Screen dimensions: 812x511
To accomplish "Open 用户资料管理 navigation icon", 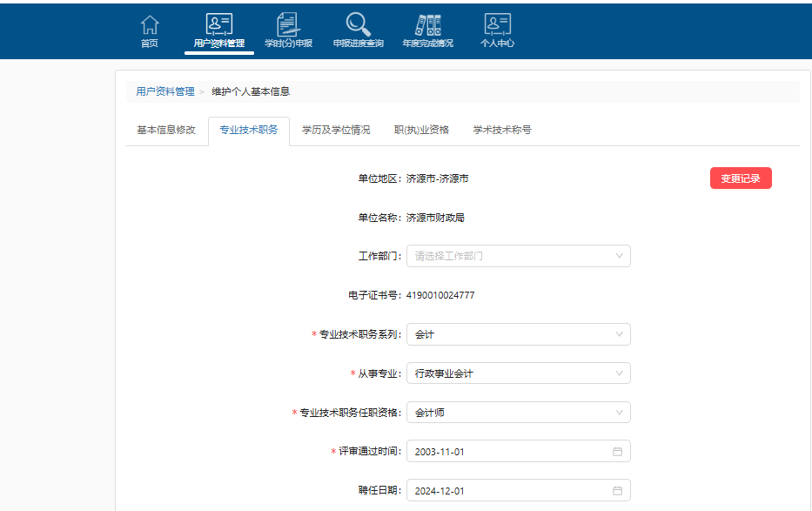I will [x=218, y=25].
